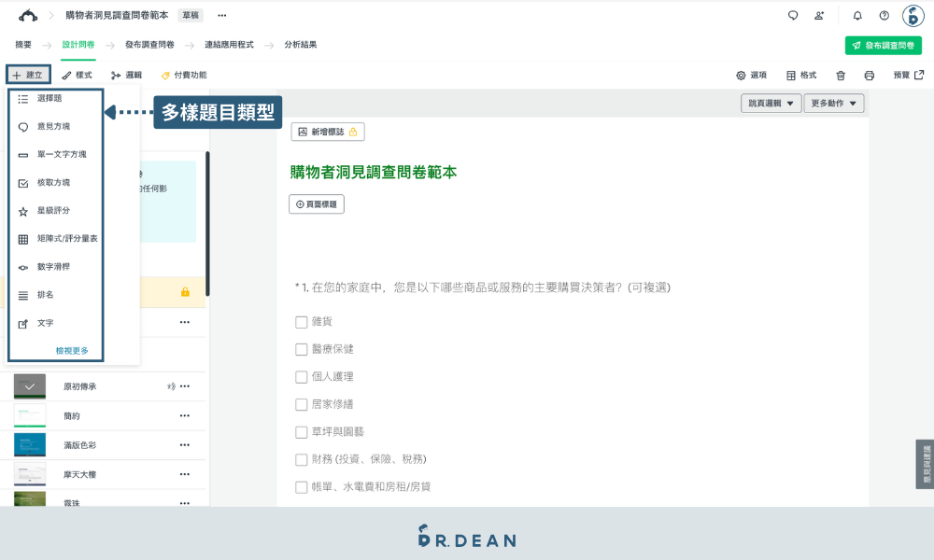Open the 樣式 style tool
Viewport: 934px width, 560px height.
tap(77, 75)
